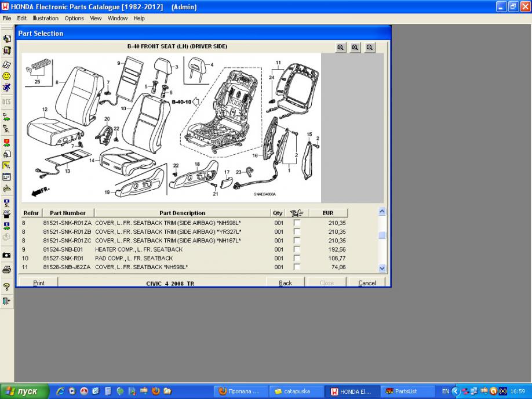Image resolution: width=532 pixels, height=399 pixels.
Task: Open the Illustration menu
Action: click(x=45, y=19)
